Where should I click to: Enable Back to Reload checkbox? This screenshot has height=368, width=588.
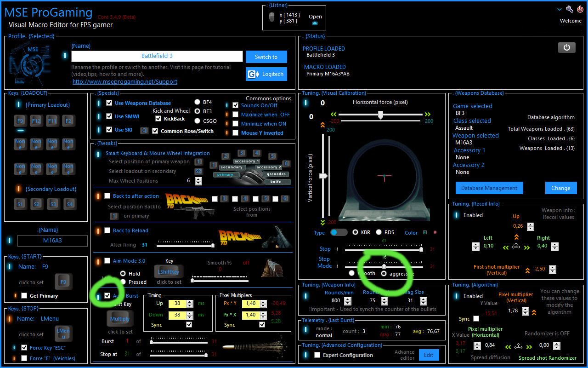[x=107, y=230]
